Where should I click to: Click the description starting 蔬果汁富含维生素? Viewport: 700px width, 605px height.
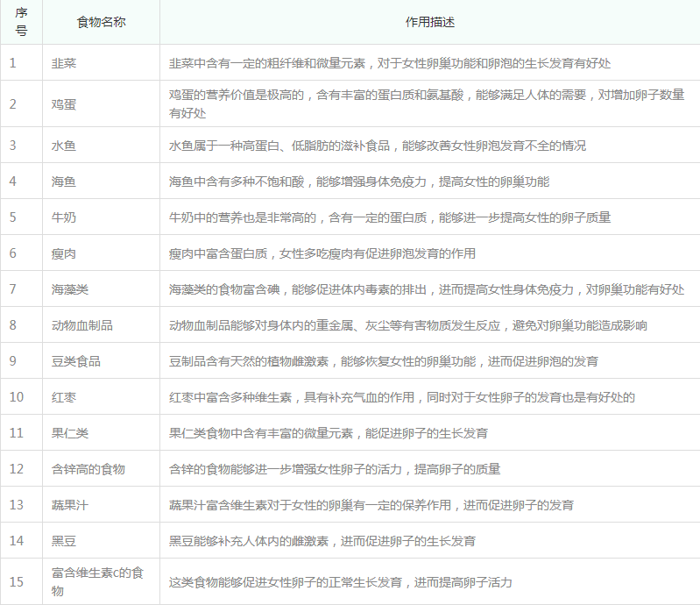click(x=371, y=505)
